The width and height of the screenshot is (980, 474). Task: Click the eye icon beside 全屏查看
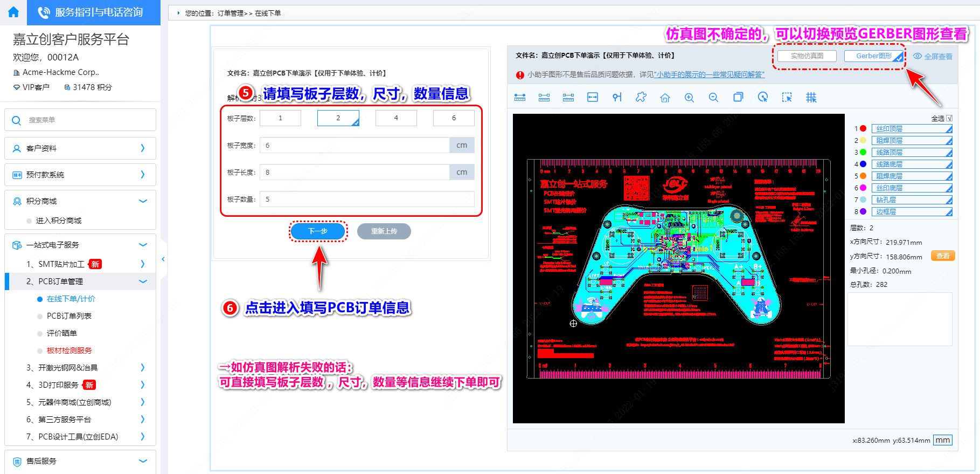918,56
